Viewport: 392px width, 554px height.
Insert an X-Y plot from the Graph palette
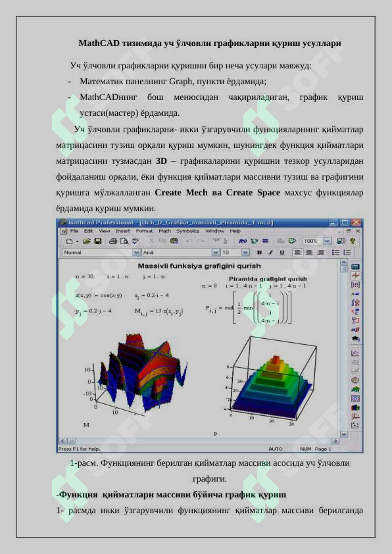(x=355, y=353)
